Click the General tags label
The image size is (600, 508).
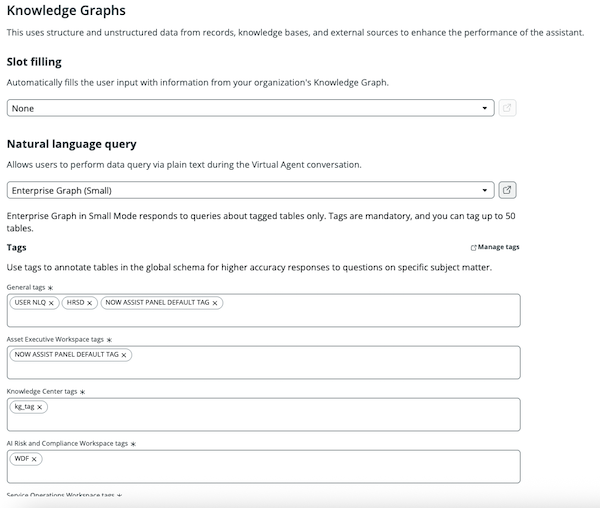[26, 287]
